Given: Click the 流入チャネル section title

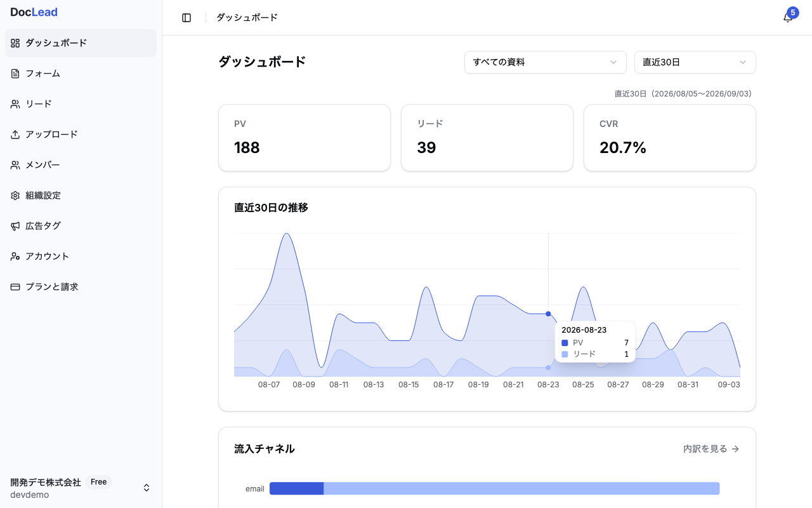Looking at the screenshot, I should point(265,449).
